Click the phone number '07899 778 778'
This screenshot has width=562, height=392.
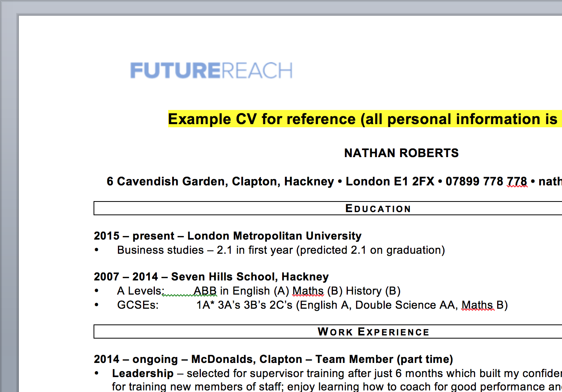click(x=486, y=181)
